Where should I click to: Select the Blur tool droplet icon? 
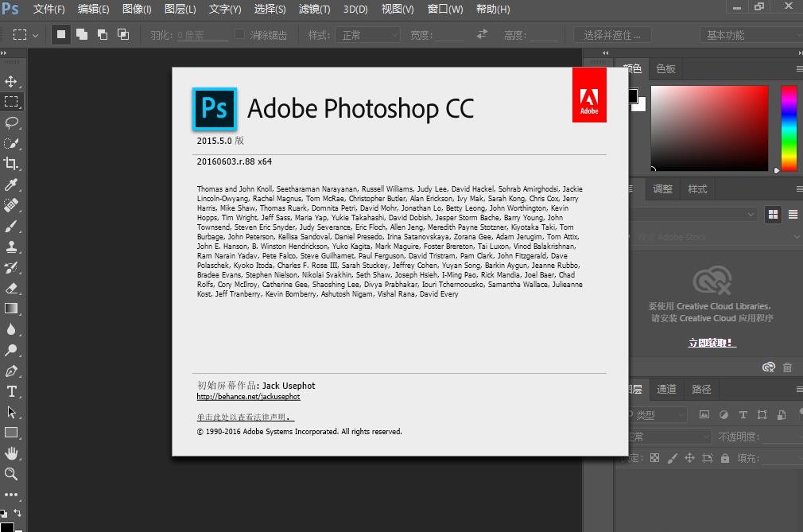coord(11,329)
